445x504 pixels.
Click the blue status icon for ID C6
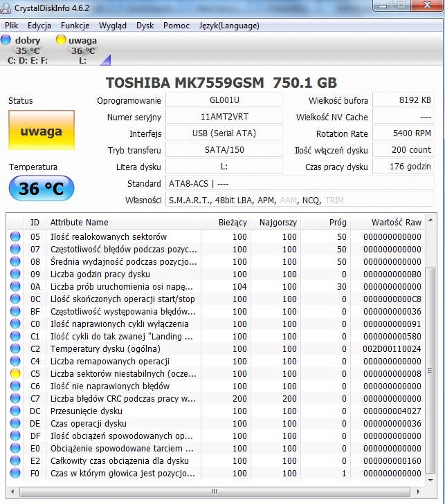[x=15, y=386]
